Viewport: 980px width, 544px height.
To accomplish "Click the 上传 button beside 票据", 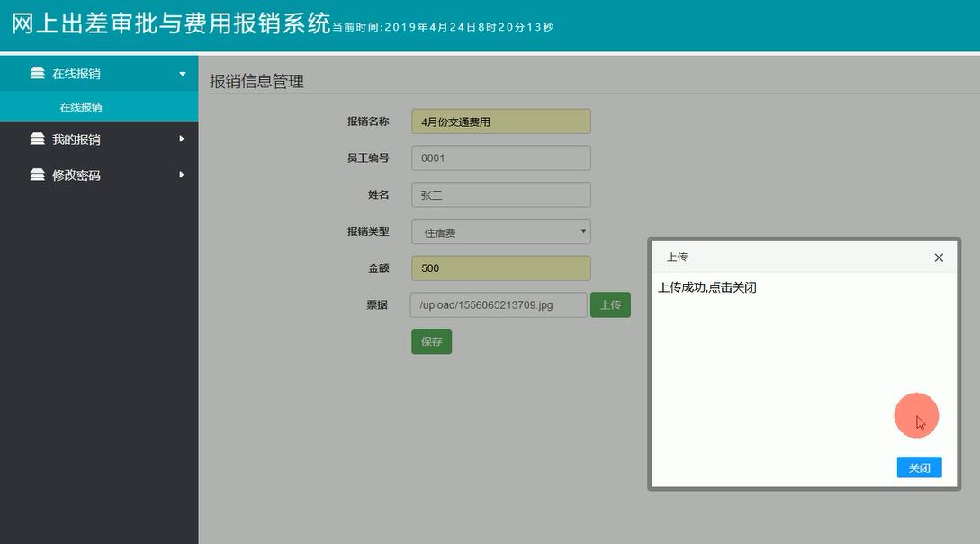I will coord(611,304).
